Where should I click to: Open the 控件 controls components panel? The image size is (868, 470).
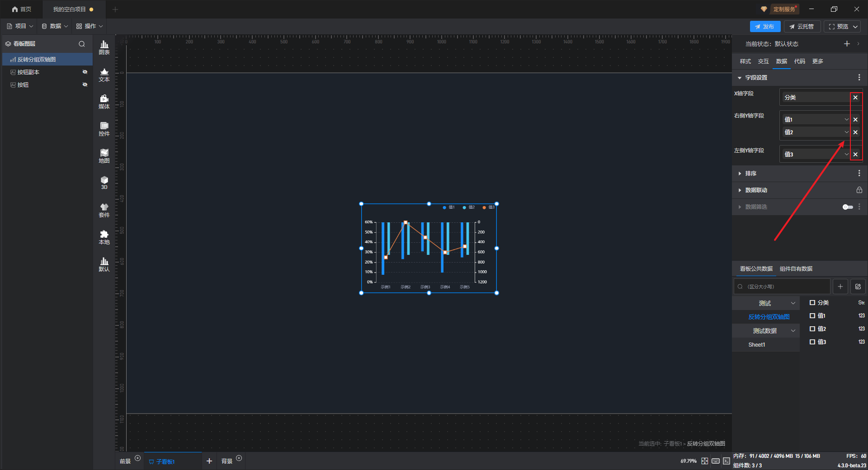tap(104, 129)
